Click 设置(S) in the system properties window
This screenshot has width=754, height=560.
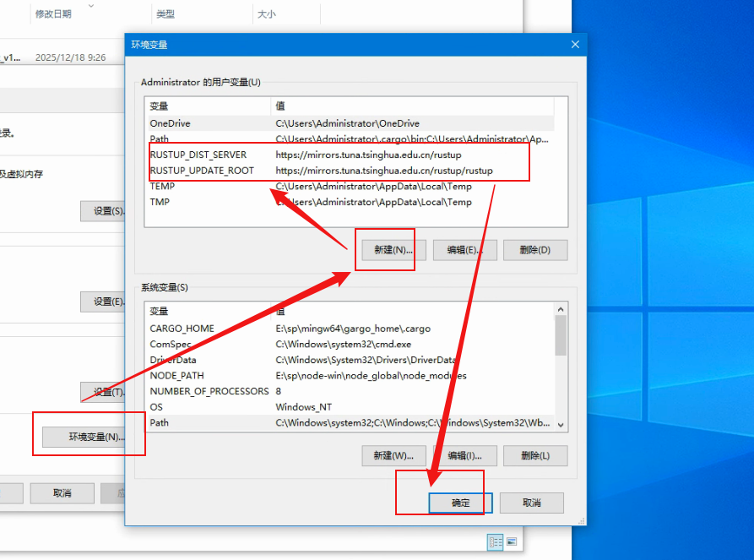(x=103, y=211)
